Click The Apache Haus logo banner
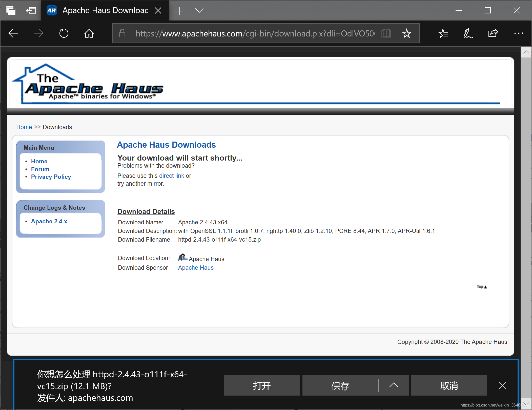Screen dimensions: 532x410 point(88,84)
